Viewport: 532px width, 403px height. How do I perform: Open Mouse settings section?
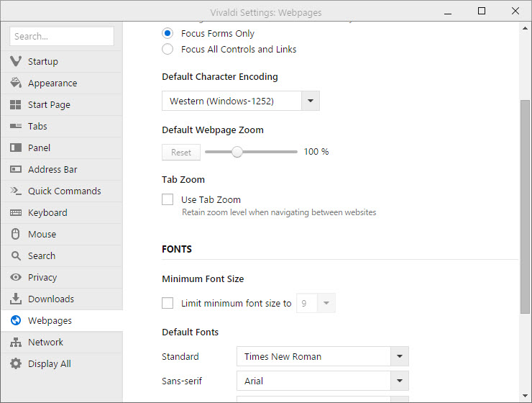tap(62, 234)
